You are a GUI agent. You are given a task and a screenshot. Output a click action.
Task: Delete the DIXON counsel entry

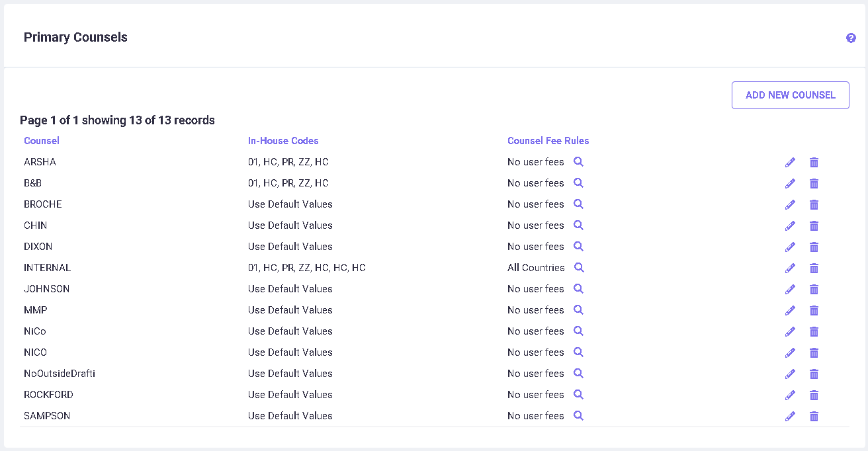814,247
